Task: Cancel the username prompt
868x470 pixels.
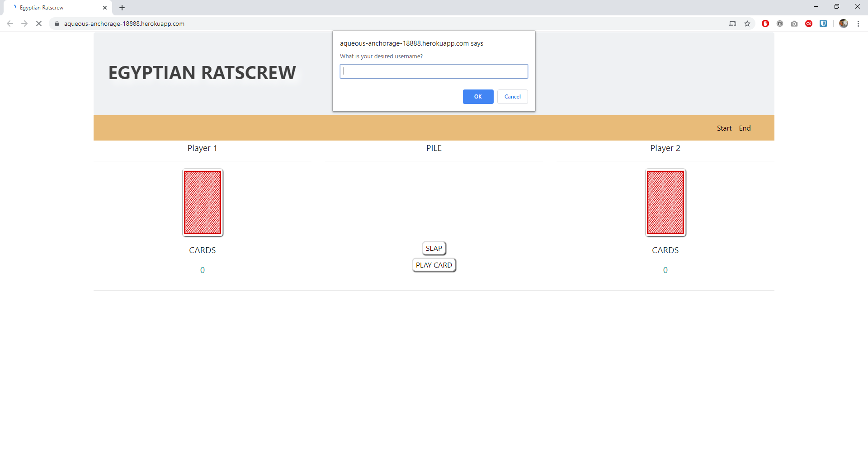Action: click(512, 97)
